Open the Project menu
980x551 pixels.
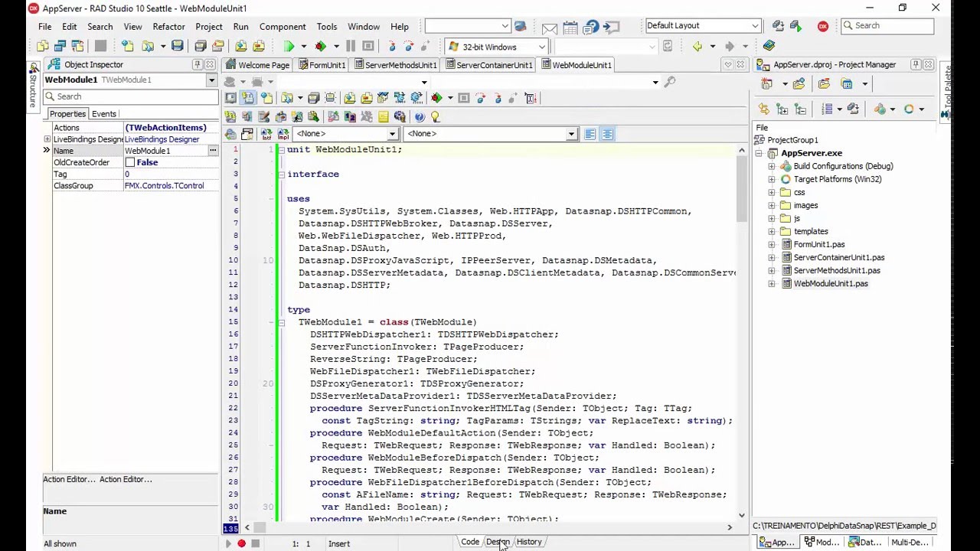[x=208, y=26]
